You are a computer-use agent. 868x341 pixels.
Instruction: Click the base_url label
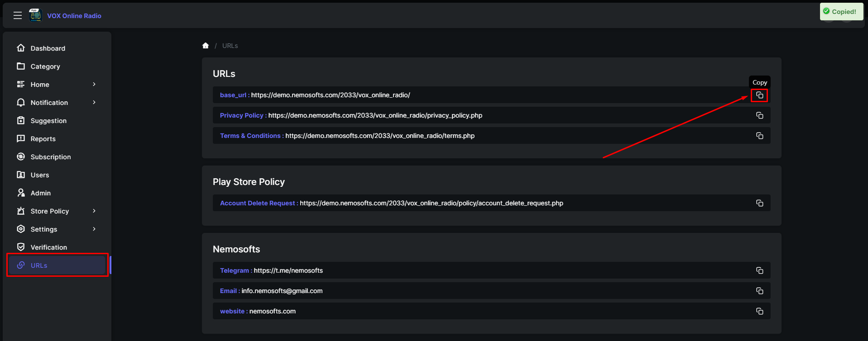point(235,95)
